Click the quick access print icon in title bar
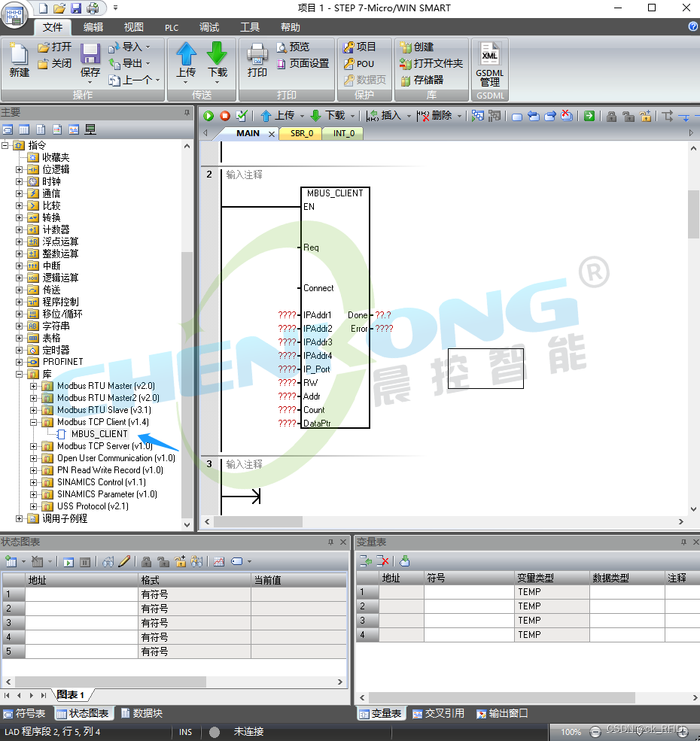Screen dimensions: 700x741 pyautogui.click(x=93, y=8)
